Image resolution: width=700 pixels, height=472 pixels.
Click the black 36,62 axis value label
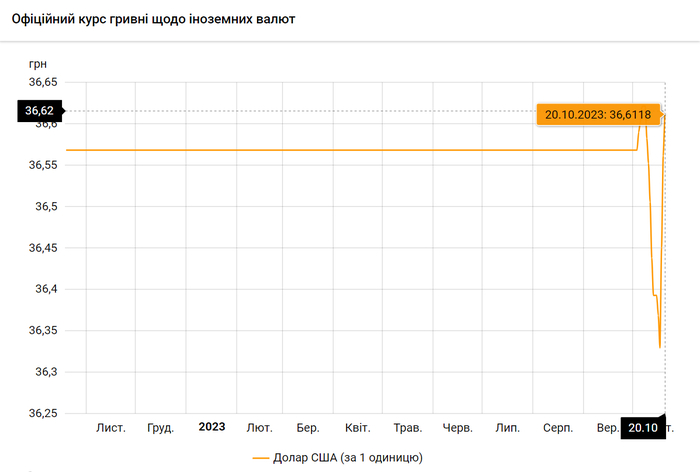coord(40,110)
